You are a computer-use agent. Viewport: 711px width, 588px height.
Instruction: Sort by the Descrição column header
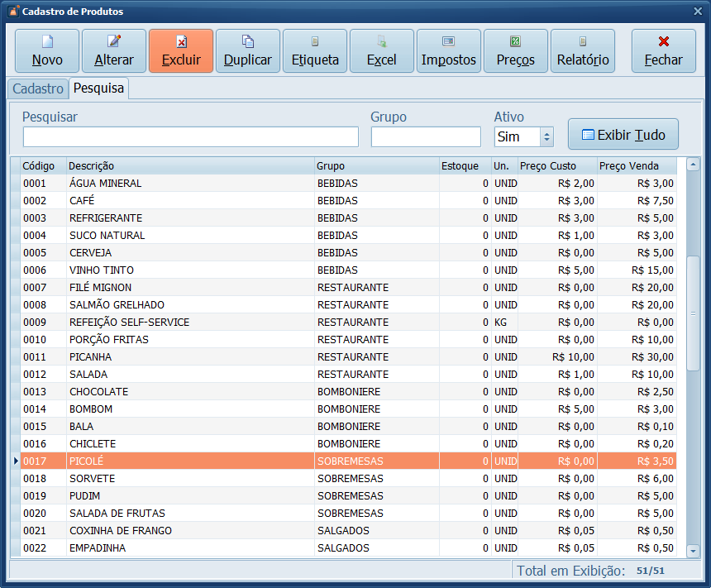click(x=190, y=166)
